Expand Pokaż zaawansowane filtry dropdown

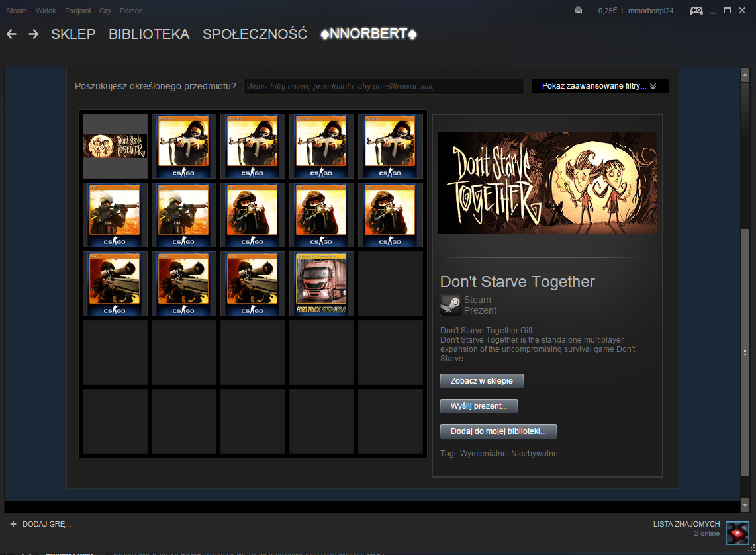click(599, 86)
